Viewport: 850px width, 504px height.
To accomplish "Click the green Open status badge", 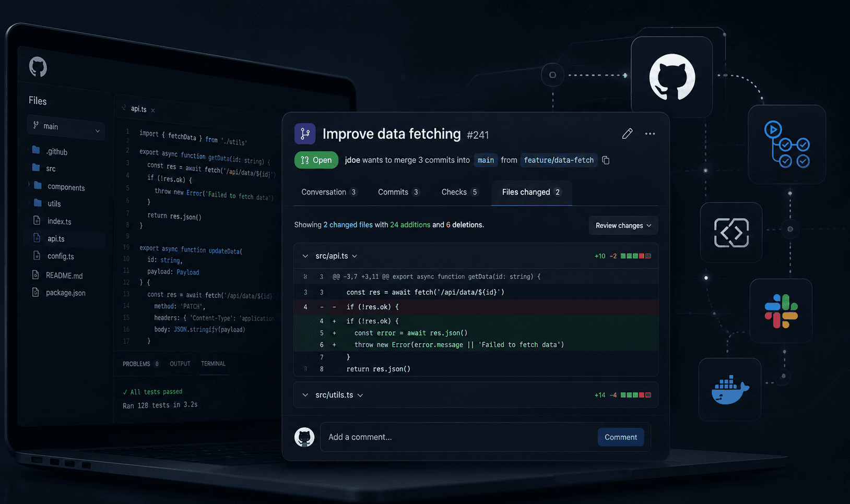I will pos(316,160).
